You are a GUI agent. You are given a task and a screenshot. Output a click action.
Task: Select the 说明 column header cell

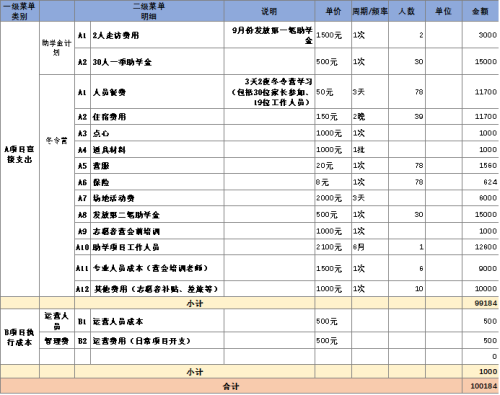pos(269,11)
